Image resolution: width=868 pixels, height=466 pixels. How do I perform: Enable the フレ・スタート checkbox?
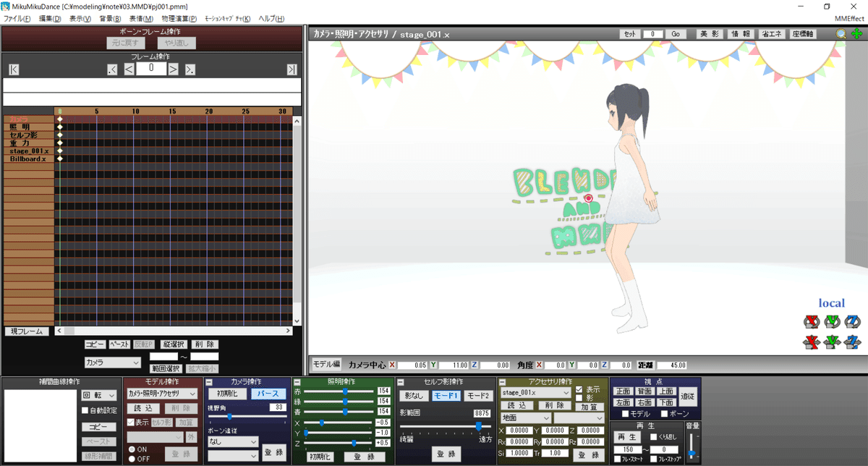pyautogui.click(x=616, y=459)
